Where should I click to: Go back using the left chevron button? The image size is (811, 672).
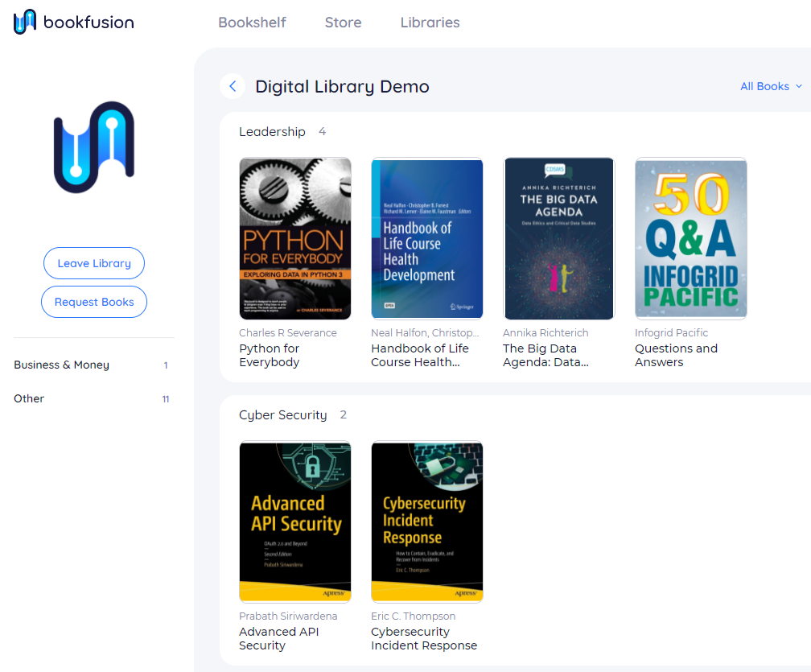pos(233,86)
